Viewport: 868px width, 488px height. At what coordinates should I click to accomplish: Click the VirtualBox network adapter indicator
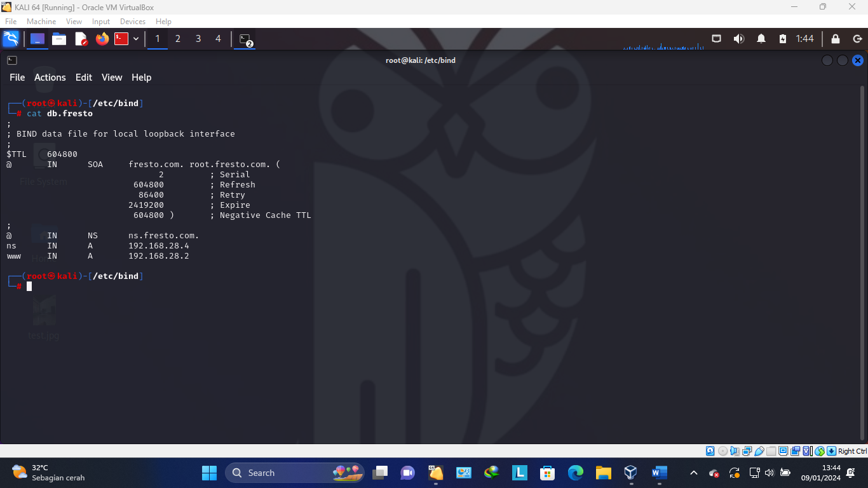pos(747,451)
